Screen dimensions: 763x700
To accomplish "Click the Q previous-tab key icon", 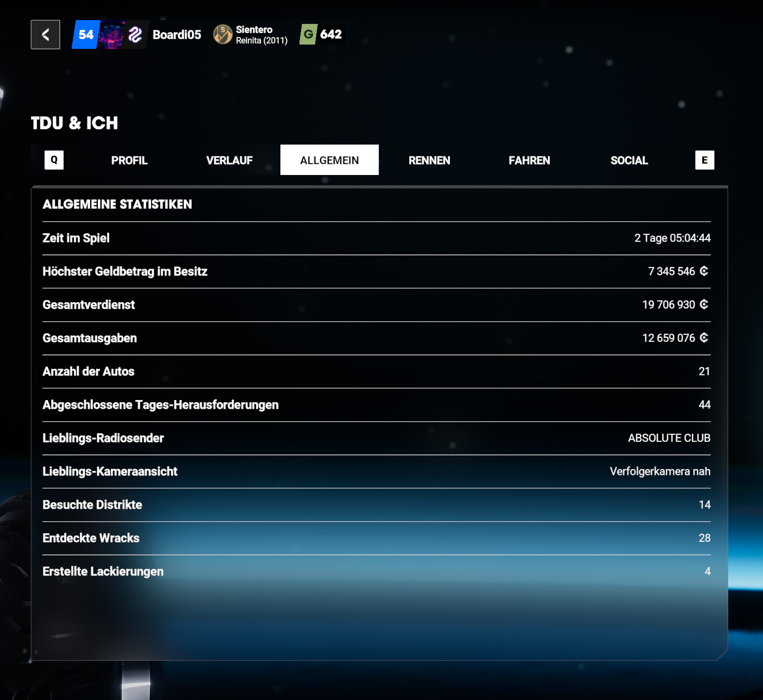I will coord(54,160).
